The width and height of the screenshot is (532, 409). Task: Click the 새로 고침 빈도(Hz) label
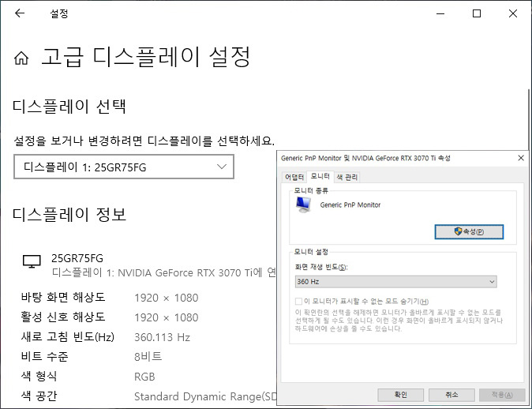(x=68, y=337)
